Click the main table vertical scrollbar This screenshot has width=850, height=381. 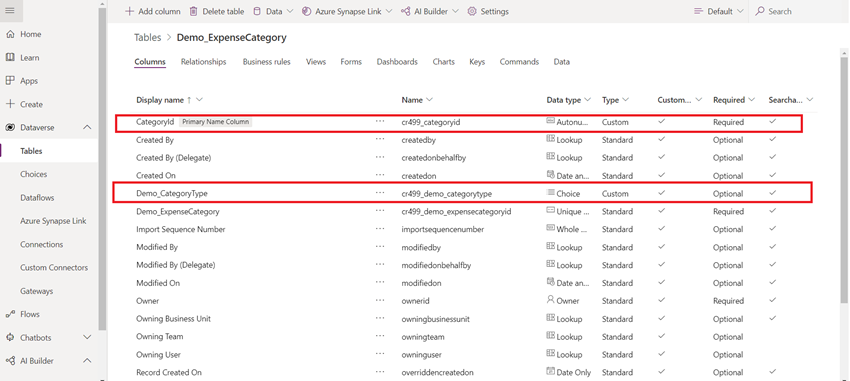[844, 179]
